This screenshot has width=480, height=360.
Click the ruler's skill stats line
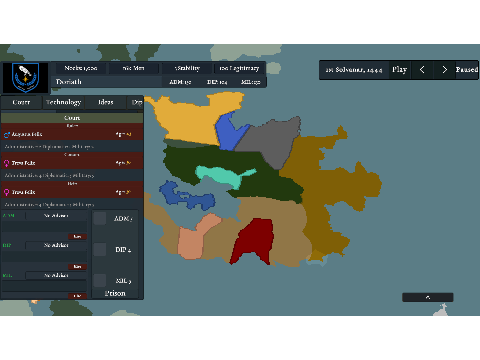(49, 147)
